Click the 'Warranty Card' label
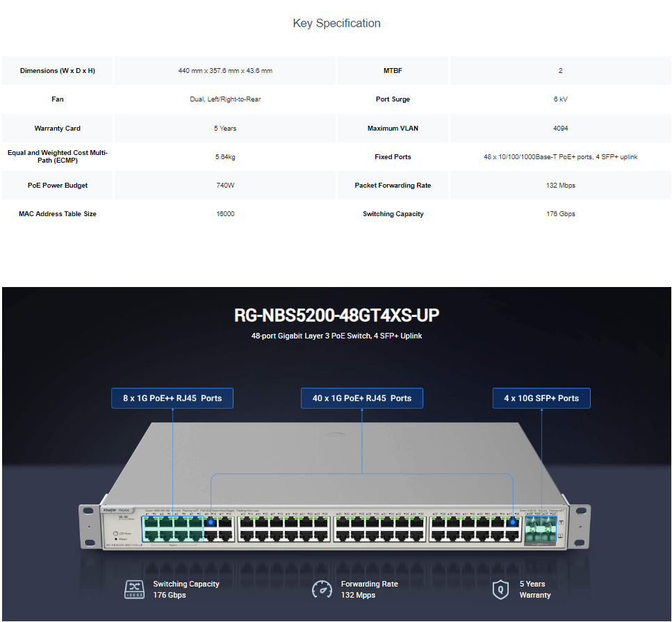Image resolution: width=672 pixels, height=622 pixels. click(58, 128)
